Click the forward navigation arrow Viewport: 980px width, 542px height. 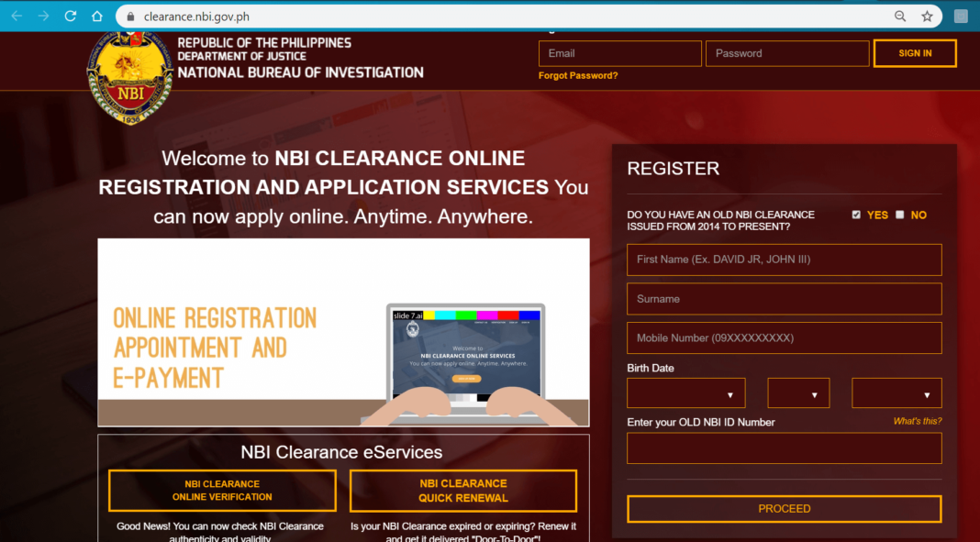pyautogui.click(x=42, y=16)
